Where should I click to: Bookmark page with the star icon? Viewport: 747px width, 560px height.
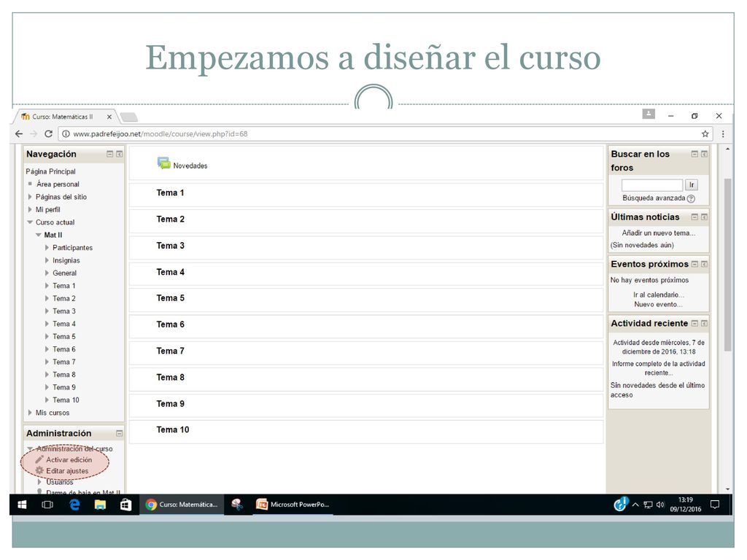(705, 134)
